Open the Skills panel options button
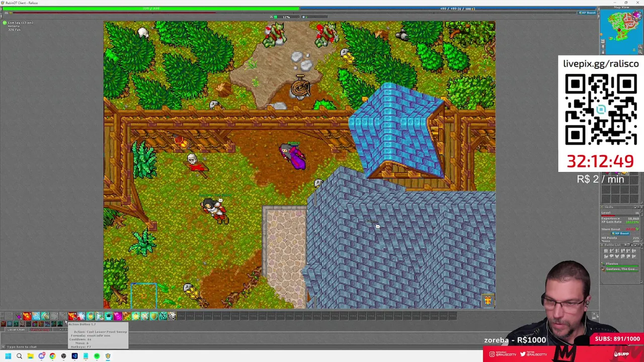Screen dimensions: 644x362 635,207
